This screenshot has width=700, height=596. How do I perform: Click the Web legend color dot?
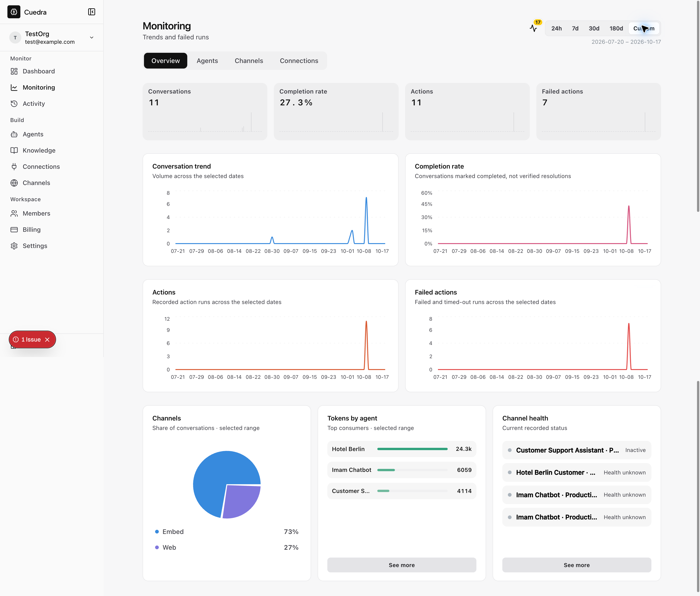pos(157,547)
